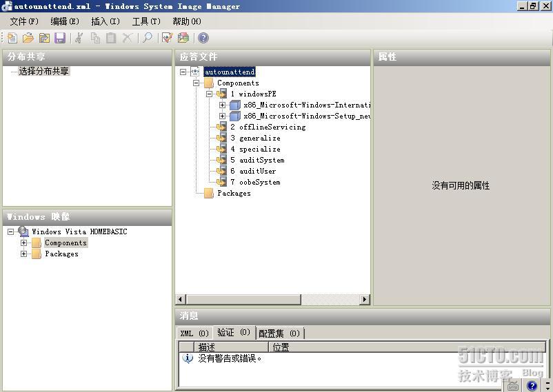Click the Windows Vista HOMEBASIC image icon
Screen dimensions: 553x392
point(23,231)
